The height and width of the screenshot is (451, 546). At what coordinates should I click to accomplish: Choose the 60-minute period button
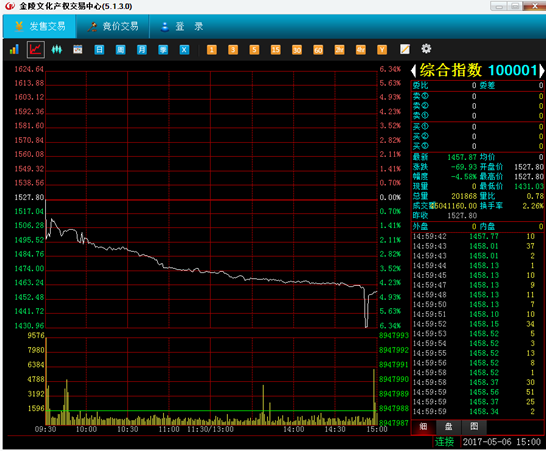[x=318, y=50]
